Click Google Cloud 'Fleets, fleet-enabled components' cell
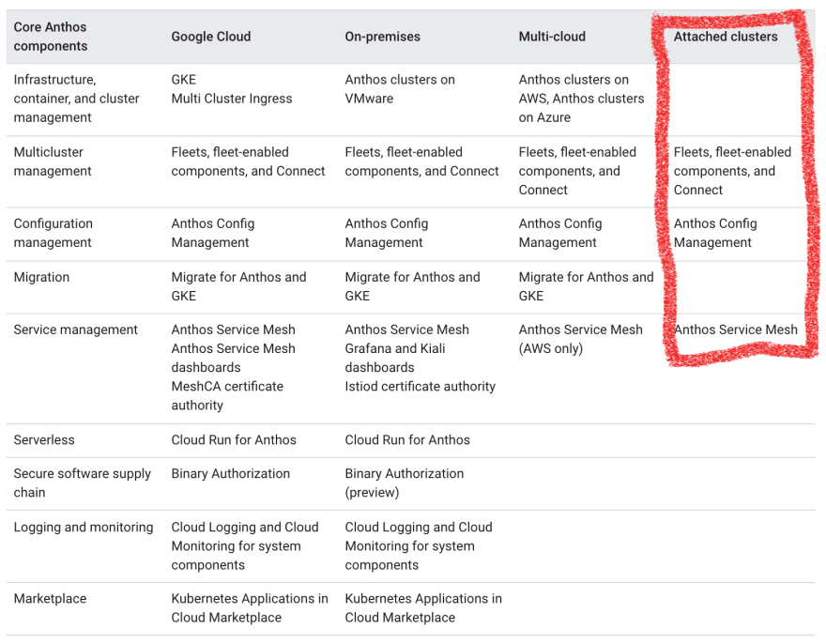 [x=248, y=161]
